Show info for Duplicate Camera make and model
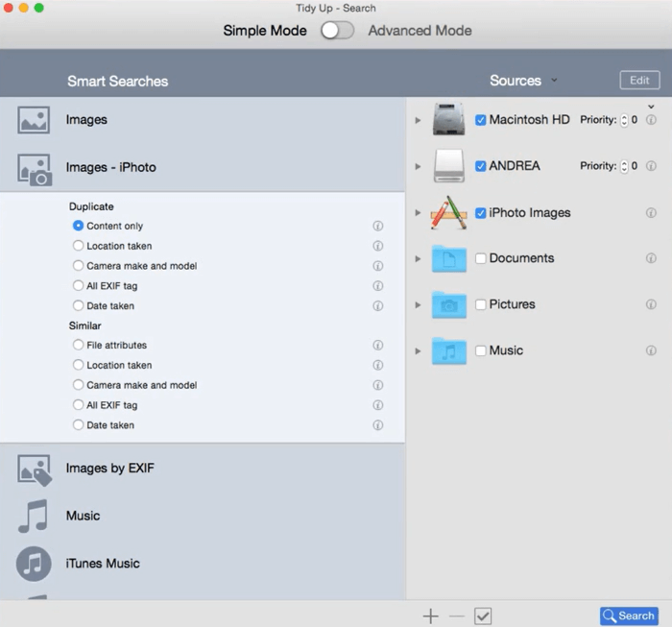Screen dimensions: 672x627 click(x=377, y=266)
